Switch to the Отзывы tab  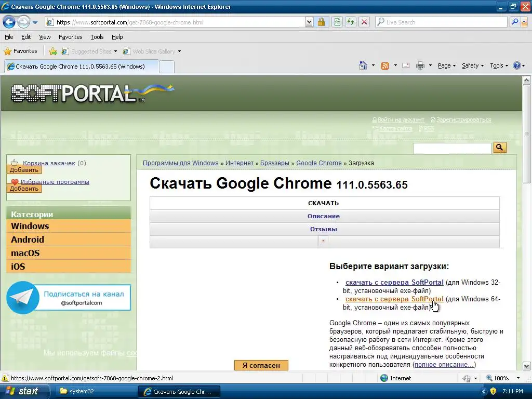pyautogui.click(x=324, y=229)
